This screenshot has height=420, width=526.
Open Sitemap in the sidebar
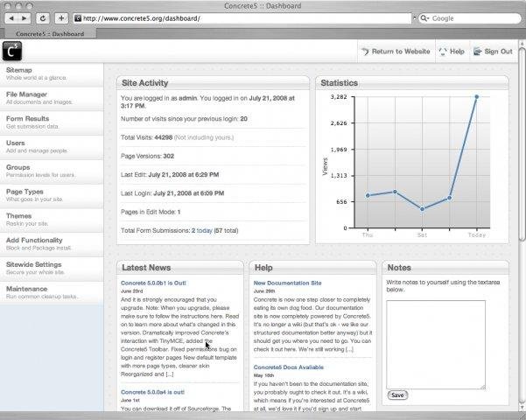(x=52, y=73)
